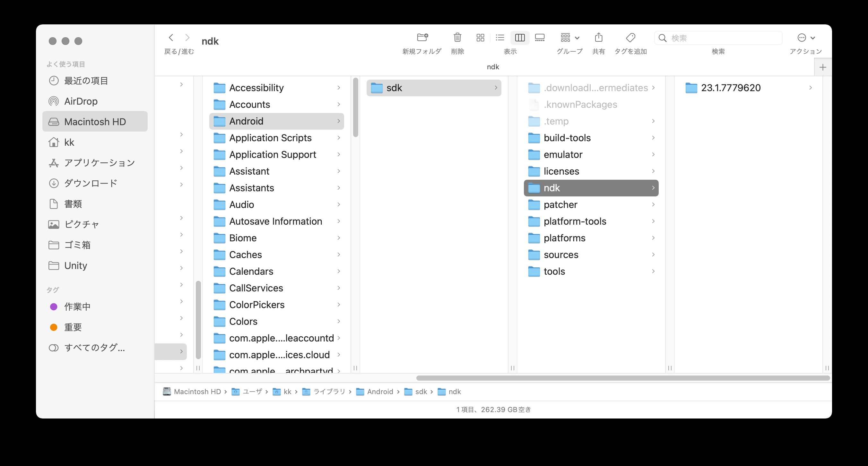Switch to icon view in the toolbar

pyautogui.click(x=480, y=38)
